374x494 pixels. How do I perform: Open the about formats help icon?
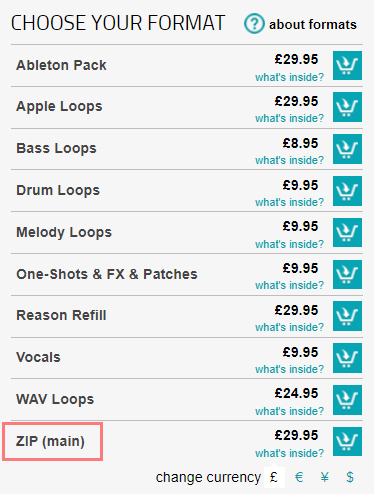(x=254, y=24)
